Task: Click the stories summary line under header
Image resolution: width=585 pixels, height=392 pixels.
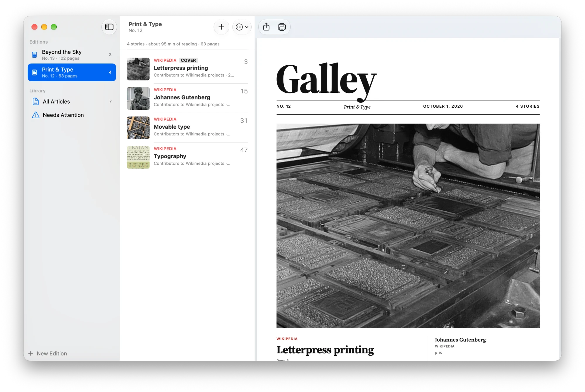Action: pos(173,44)
